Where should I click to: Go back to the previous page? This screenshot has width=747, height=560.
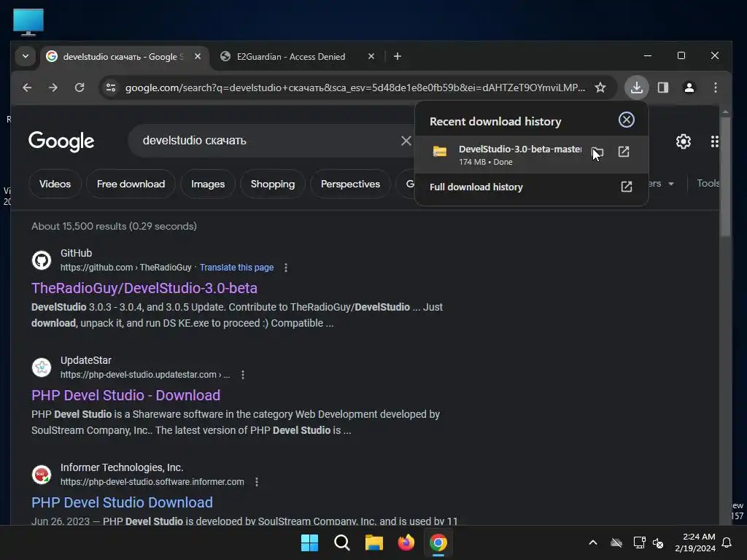[27, 87]
